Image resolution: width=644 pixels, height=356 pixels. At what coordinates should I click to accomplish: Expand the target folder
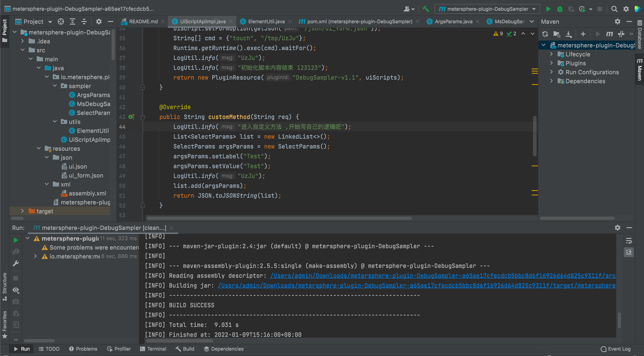[22, 211]
